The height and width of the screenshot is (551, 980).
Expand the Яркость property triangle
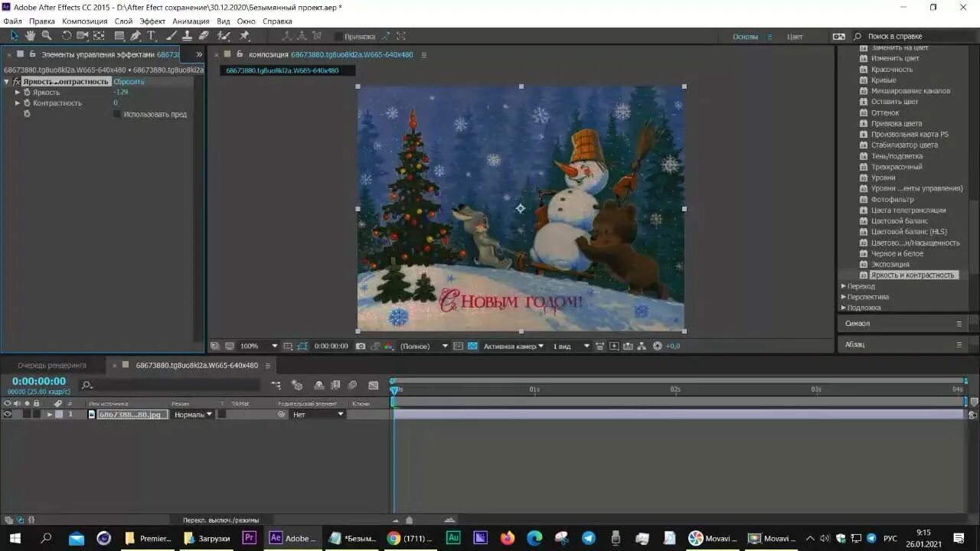pos(18,92)
